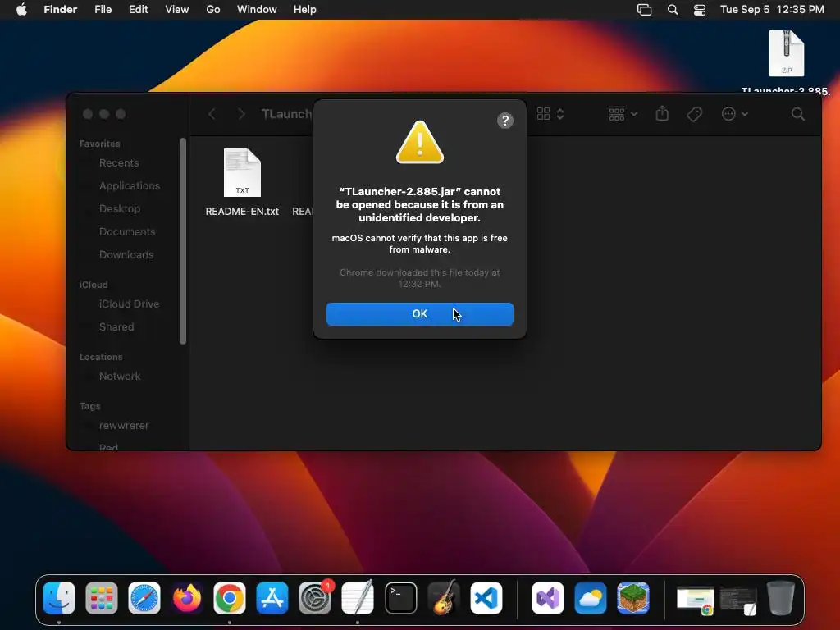Image resolution: width=840 pixels, height=630 pixels.
Task: Open Recents in Finder sidebar
Action: click(x=119, y=163)
